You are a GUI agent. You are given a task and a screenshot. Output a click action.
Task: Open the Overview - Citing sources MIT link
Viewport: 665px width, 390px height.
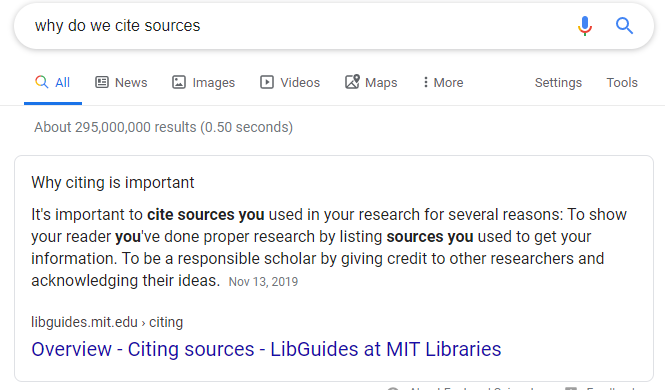266,349
